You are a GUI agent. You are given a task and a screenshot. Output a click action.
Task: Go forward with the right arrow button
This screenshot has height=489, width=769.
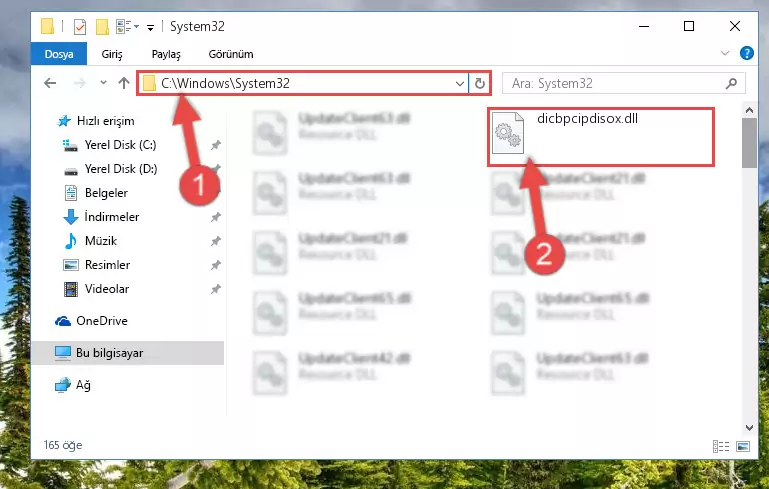(x=79, y=83)
